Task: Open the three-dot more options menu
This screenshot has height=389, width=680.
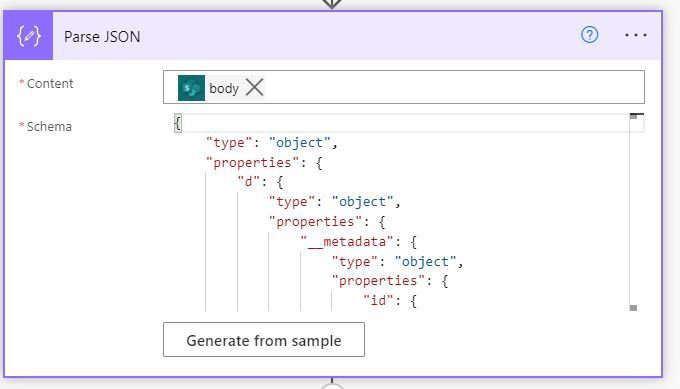Action: [636, 35]
